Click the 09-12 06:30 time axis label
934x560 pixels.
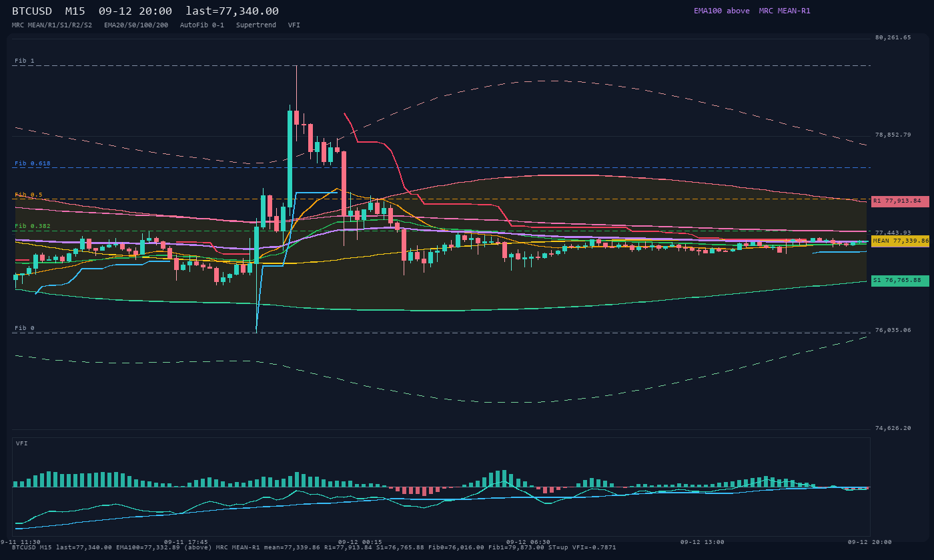coord(528,542)
